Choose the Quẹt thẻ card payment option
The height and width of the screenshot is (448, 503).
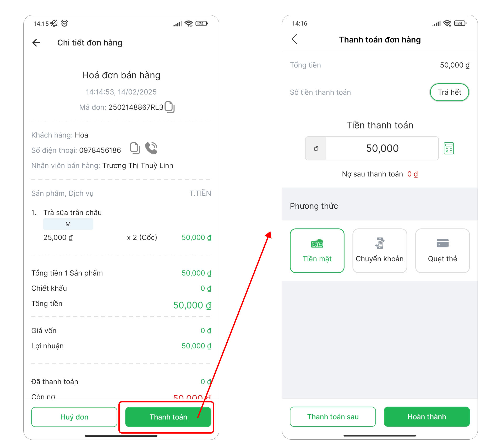coord(442,251)
